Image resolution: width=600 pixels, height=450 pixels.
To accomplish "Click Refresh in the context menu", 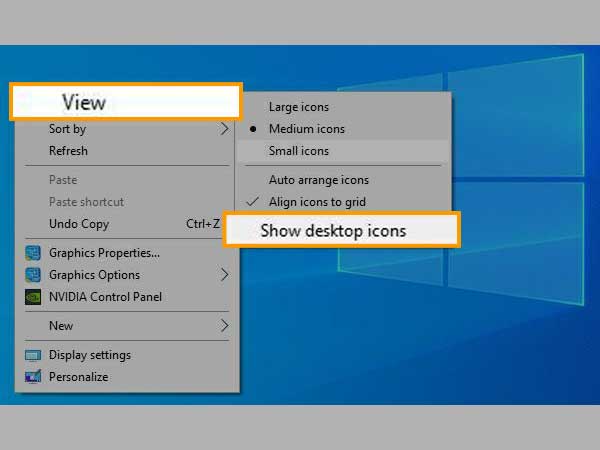I will point(126,151).
